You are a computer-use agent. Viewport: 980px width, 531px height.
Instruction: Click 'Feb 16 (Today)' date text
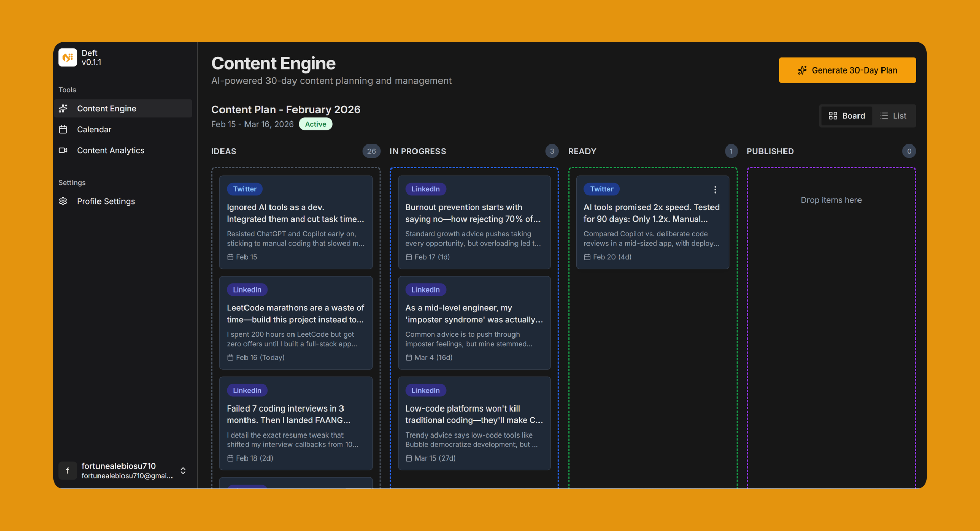pos(260,358)
